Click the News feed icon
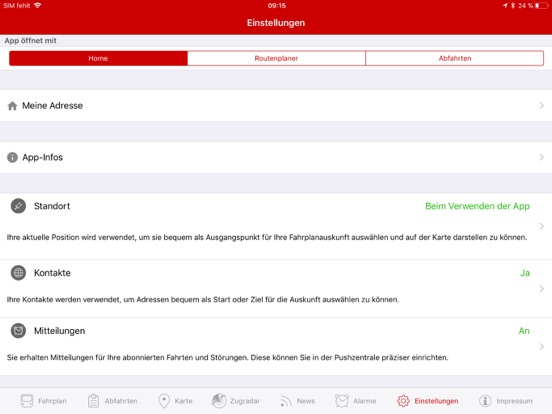Viewport: 552px width, 414px height. point(286,401)
